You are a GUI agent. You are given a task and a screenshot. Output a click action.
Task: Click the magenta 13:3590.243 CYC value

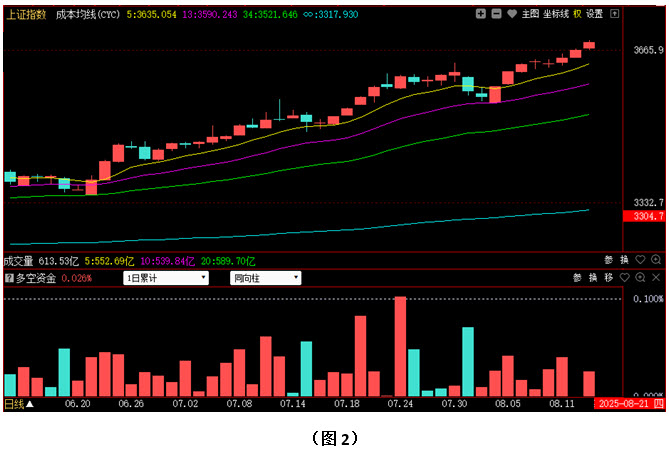[210, 15]
